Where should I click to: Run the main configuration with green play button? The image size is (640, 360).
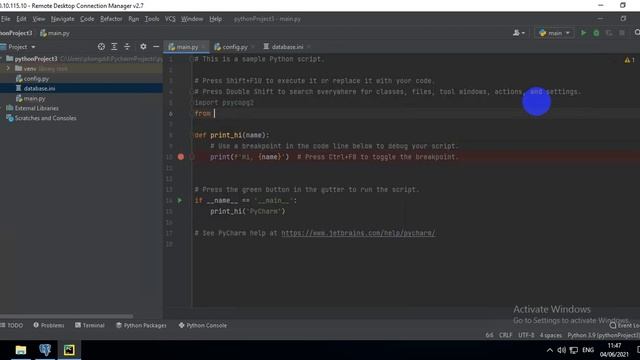coord(583,33)
